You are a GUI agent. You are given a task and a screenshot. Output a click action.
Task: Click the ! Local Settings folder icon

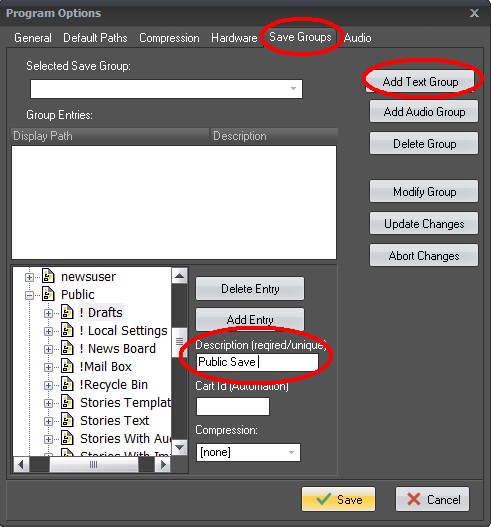click(67, 331)
